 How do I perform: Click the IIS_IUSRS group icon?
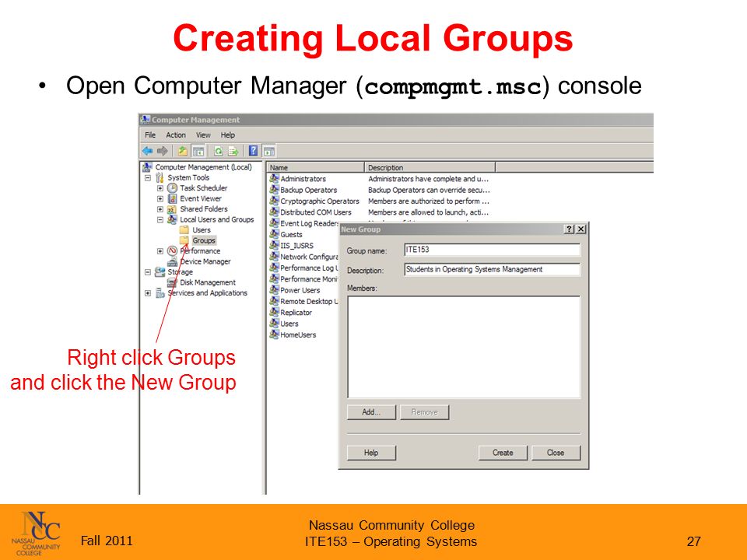pyautogui.click(x=274, y=245)
